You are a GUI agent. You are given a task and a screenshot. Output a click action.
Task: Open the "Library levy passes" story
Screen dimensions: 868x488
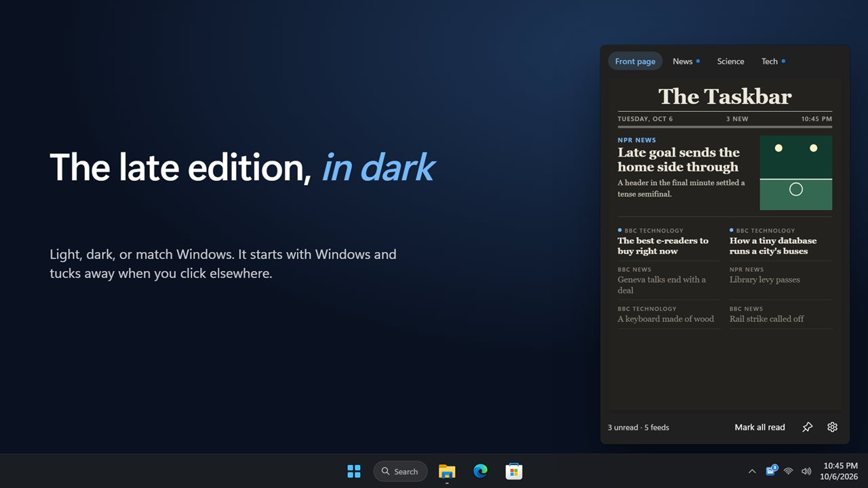pyautogui.click(x=765, y=280)
